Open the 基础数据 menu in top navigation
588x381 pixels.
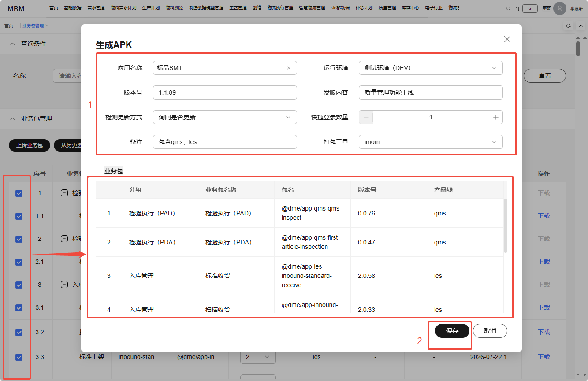tap(72, 8)
